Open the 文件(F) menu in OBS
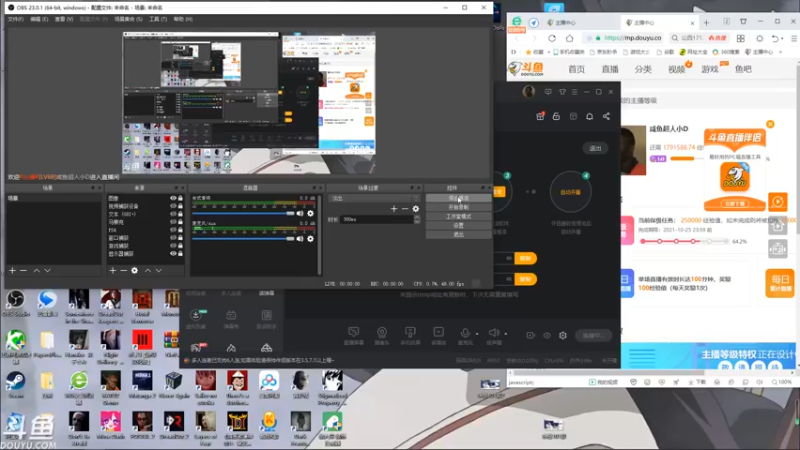800x450 pixels. 15,19
